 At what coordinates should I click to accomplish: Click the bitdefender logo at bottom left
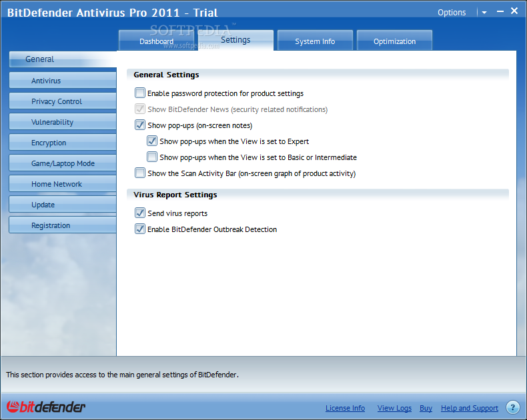46,407
